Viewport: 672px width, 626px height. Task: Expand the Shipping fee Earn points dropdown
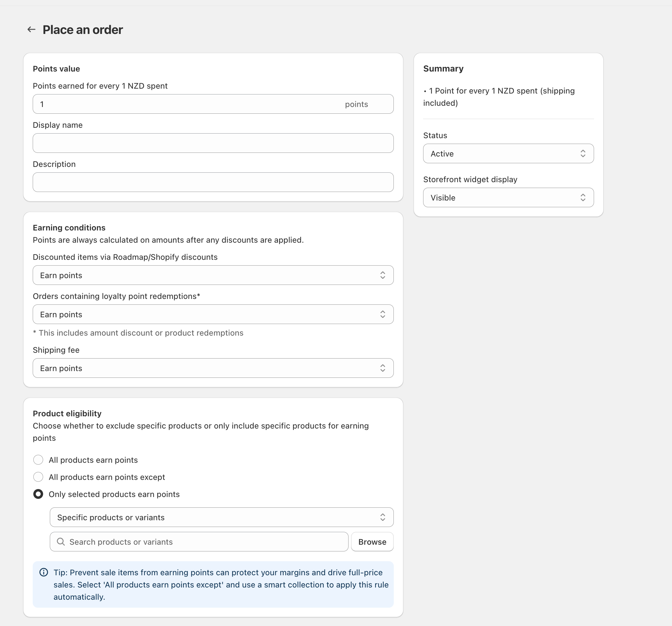[213, 368]
